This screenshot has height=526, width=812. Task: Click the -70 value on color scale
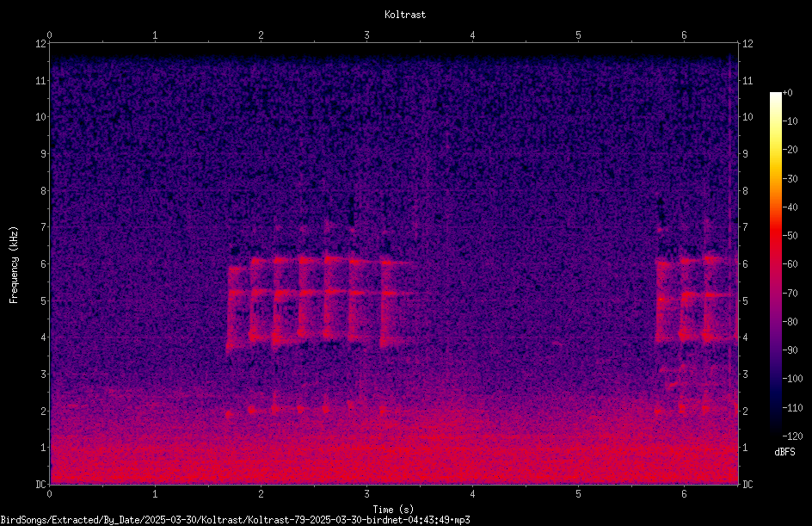pyautogui.click(x=790, y=294)
